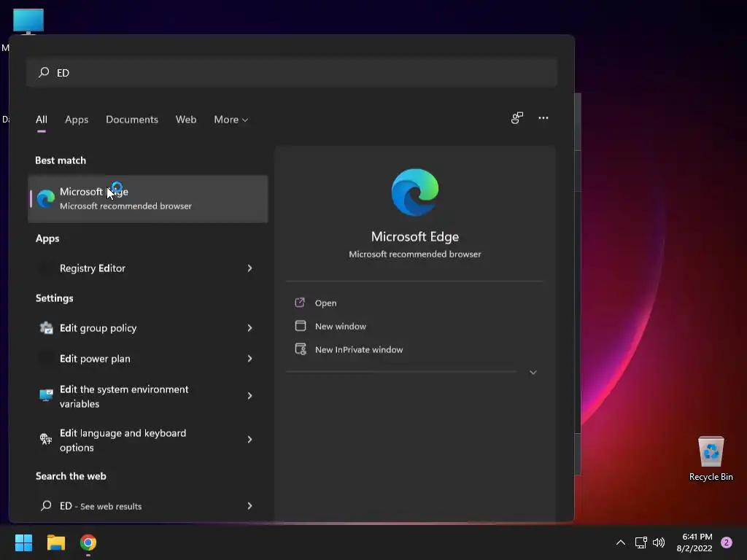The image size is (747, 560).
Task: Show hidden icons in system tray
Action: pyautogui.click(x=621, y=542)
